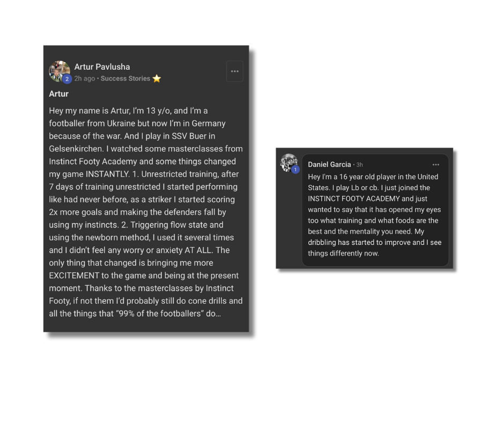Open Daniel Garcia's profile avatar
Screen dimensions: 504x423
pos(288,162)
